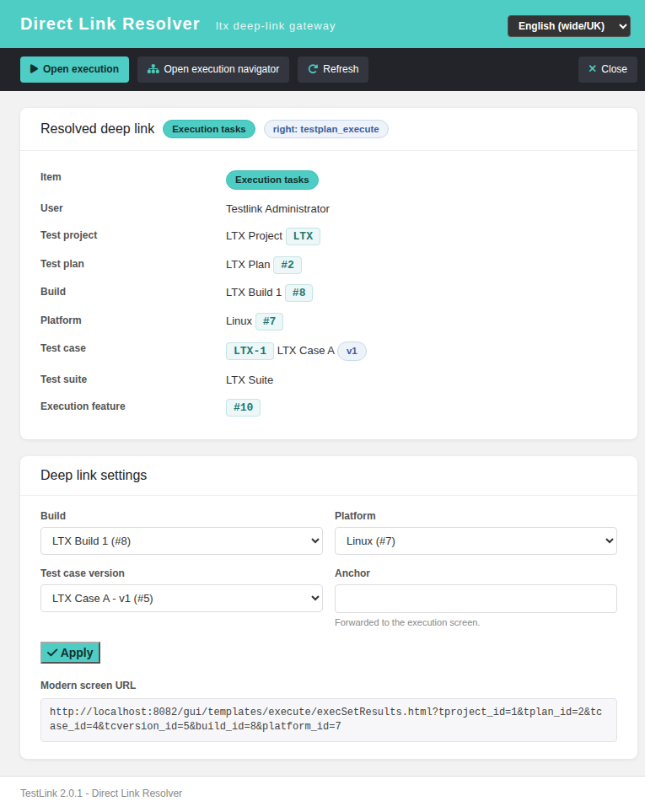Image resolution: width=645 pixels, height=812 pixels.
Task: Click the sitemap icon for execution navigator
Action: click(x=153, y=69)
